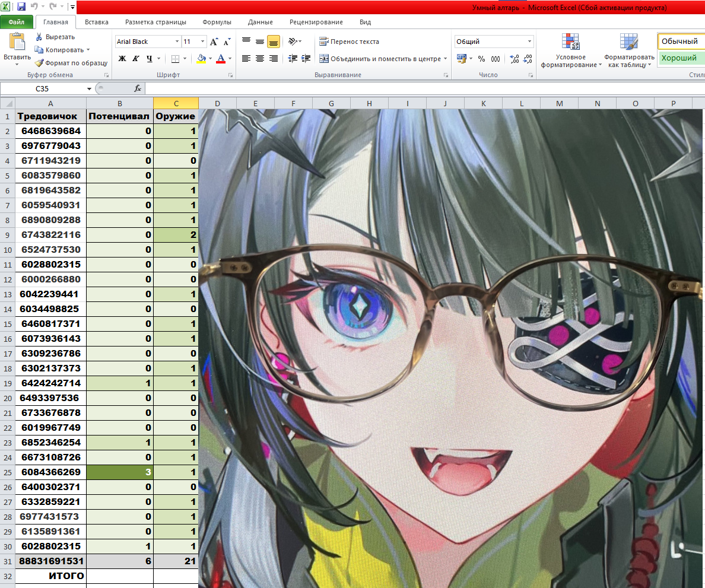This screenshot has height=588, width=705.
Task: Click decrease indent icon
Action: [293, 59]
